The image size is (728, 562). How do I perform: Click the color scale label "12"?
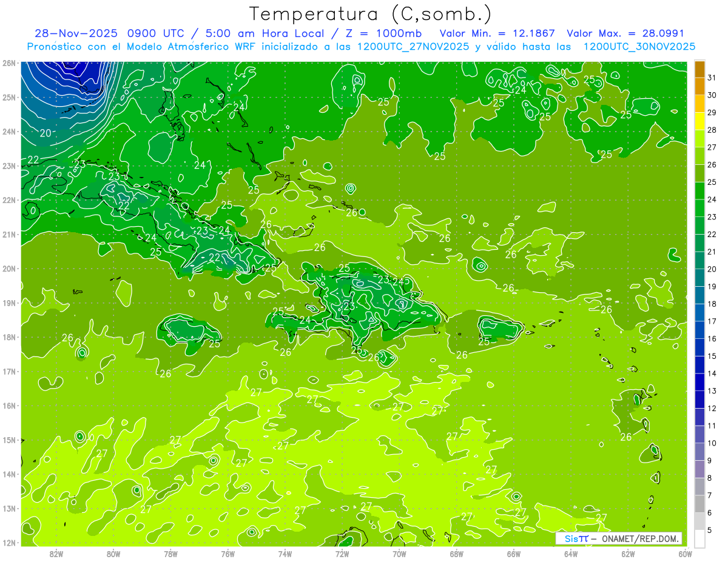tap(712, 408)
